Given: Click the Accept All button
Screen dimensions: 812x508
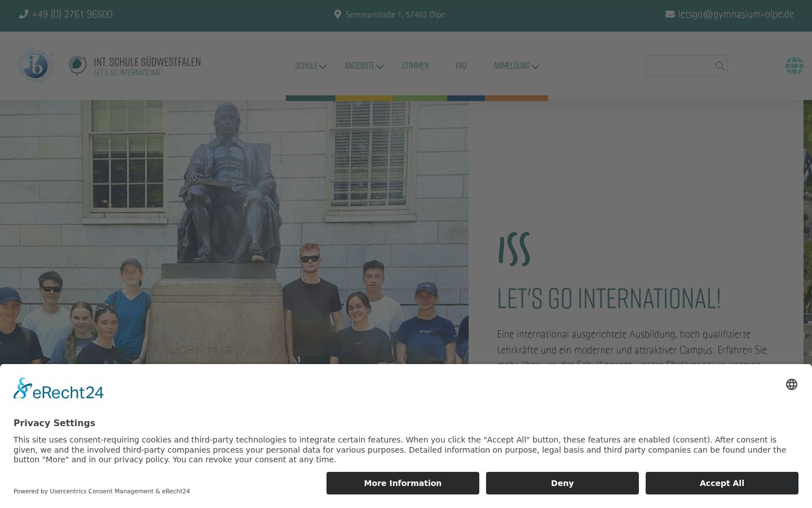Looking at the screenshot, I should click(x=722, y=483).
